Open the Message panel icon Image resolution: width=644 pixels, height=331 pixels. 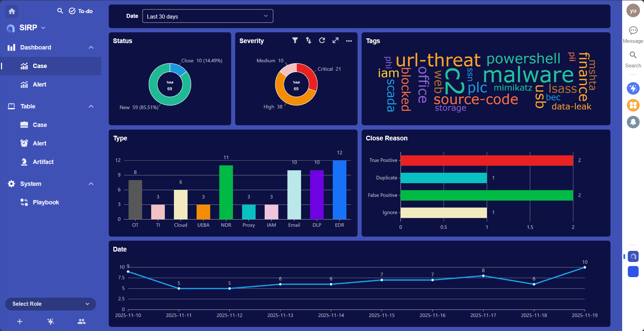[x=633, y=31]
